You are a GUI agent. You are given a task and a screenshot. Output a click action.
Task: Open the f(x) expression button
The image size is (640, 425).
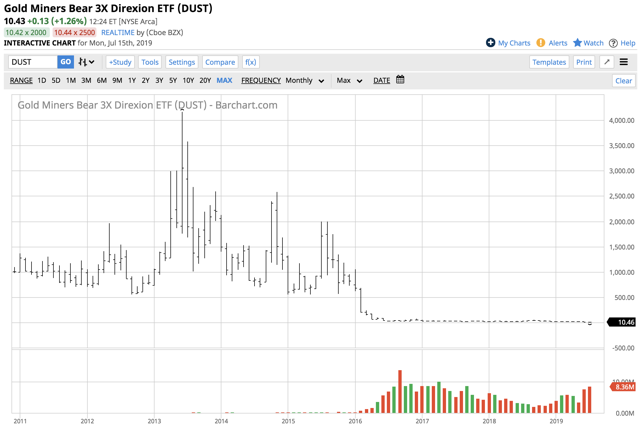coord(251,62)
